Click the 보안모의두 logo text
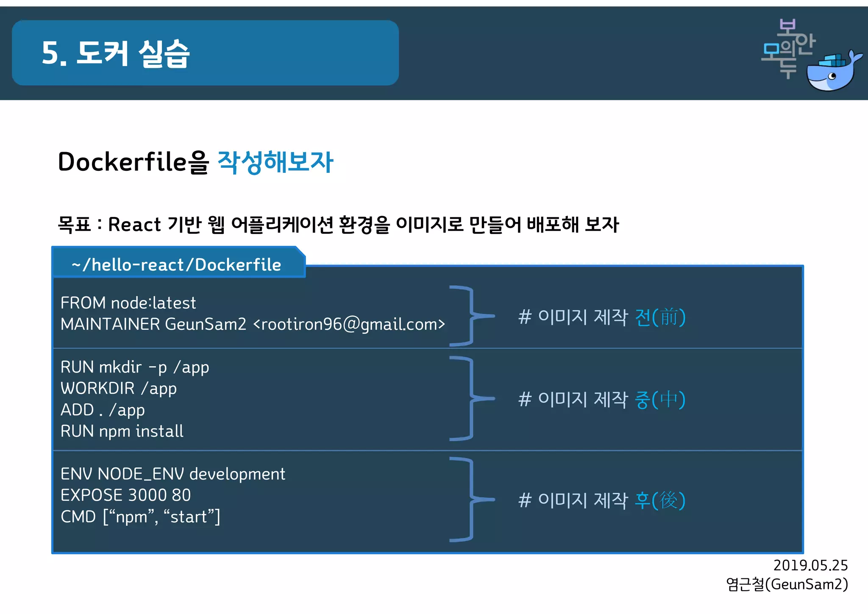868x614 pixels. coord(788,49)
